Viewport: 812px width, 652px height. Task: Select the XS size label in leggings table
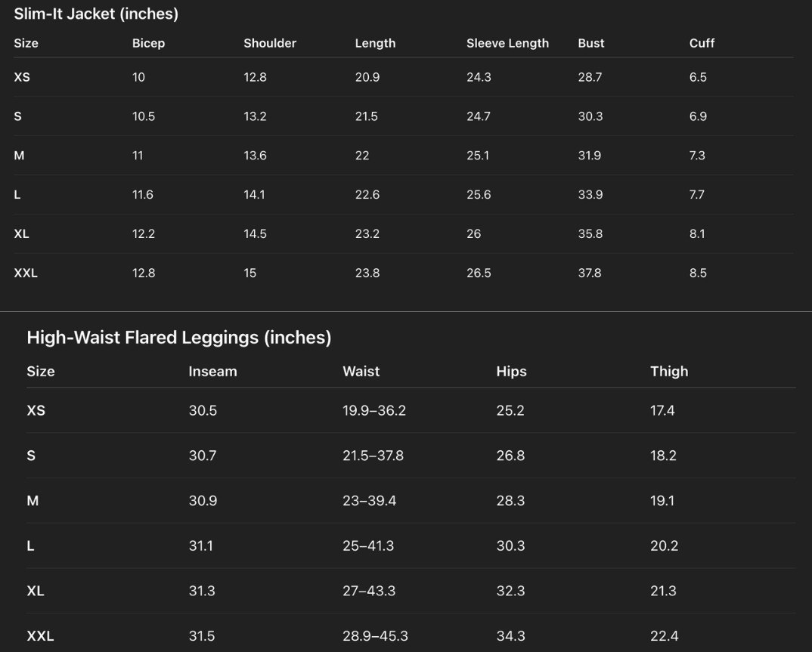point(36,410)
